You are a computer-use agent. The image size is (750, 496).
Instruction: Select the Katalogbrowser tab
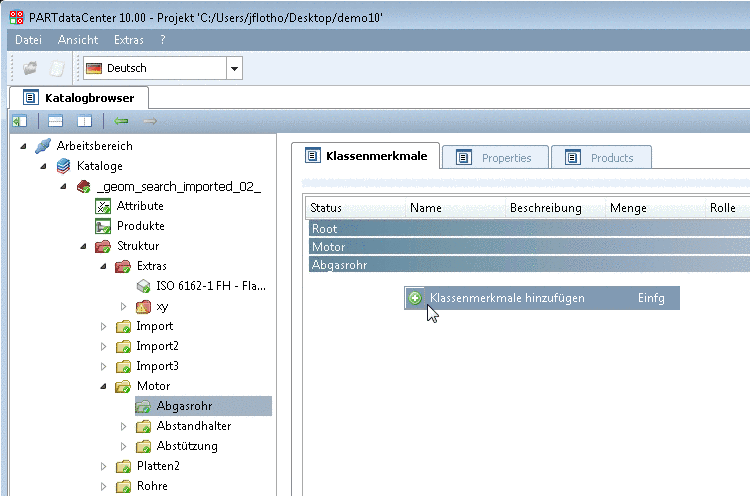pyautogui.click(x=79, y=98)
